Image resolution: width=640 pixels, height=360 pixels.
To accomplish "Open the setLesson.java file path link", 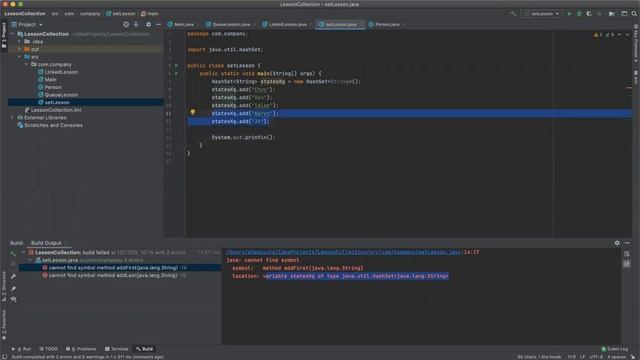I will (344, 252).
